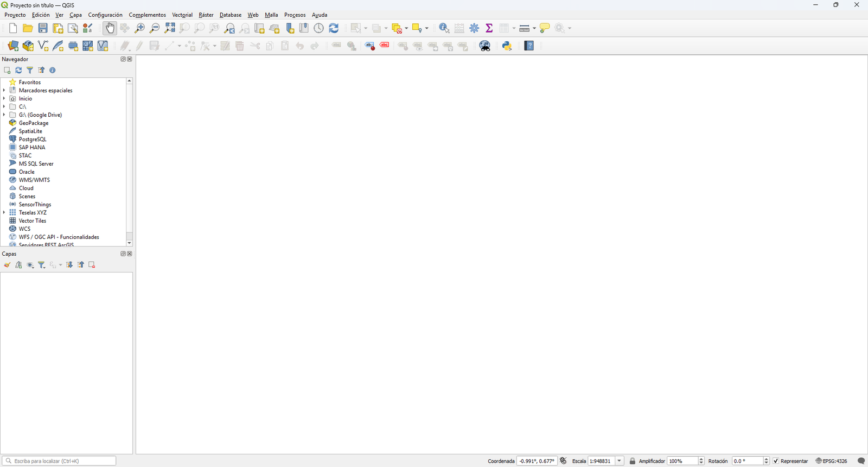
Task: Open the temporal controller clock icon
Action: click(x=319, y=28)
